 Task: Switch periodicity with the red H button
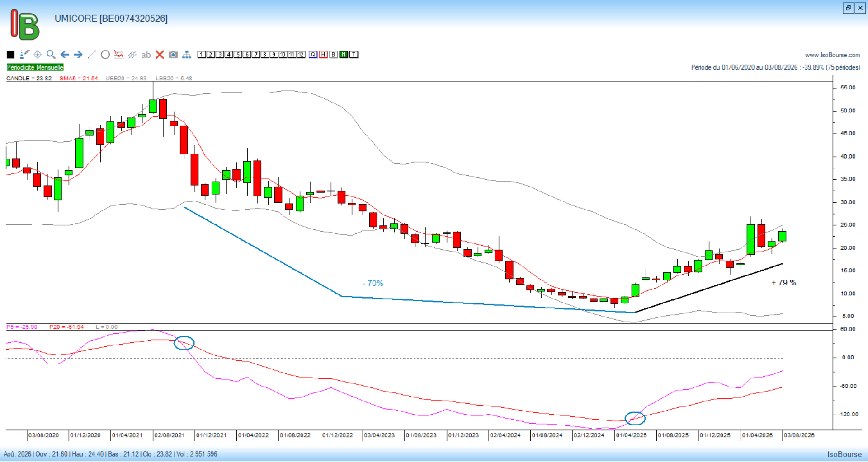point(323,55)
